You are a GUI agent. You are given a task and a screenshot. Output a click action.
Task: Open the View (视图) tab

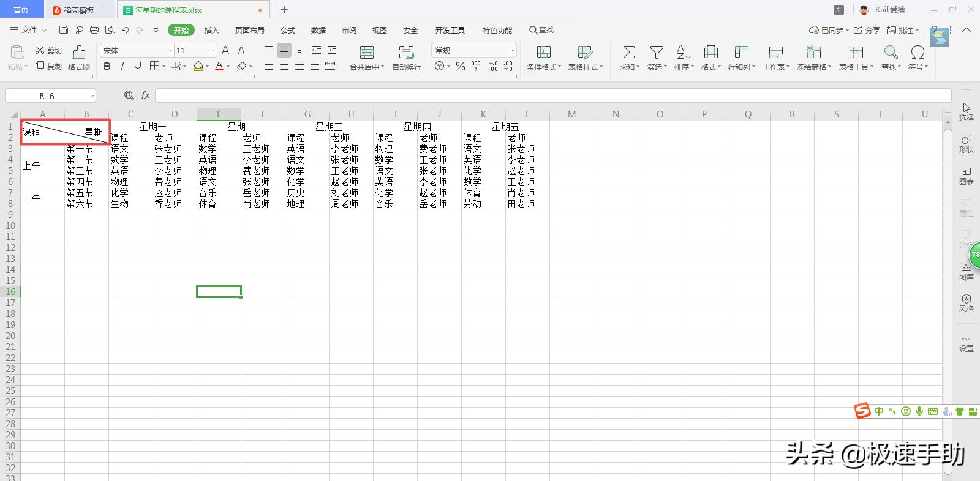point(380,30)
